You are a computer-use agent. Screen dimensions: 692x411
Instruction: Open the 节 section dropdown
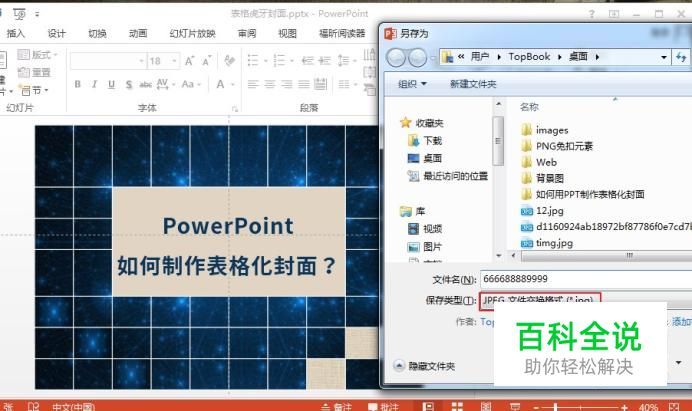point(34,90)
